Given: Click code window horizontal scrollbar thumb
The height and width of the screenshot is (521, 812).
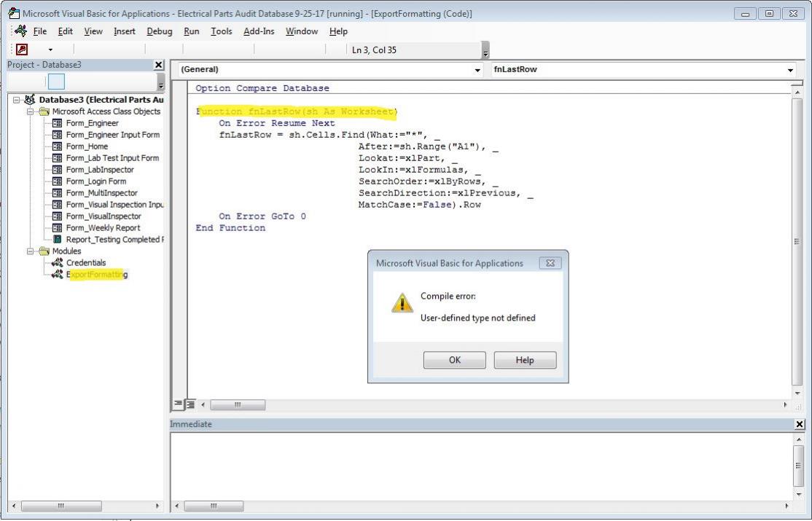Looking at the screenshot, I should pyautogui.click(x=238, y=404).
